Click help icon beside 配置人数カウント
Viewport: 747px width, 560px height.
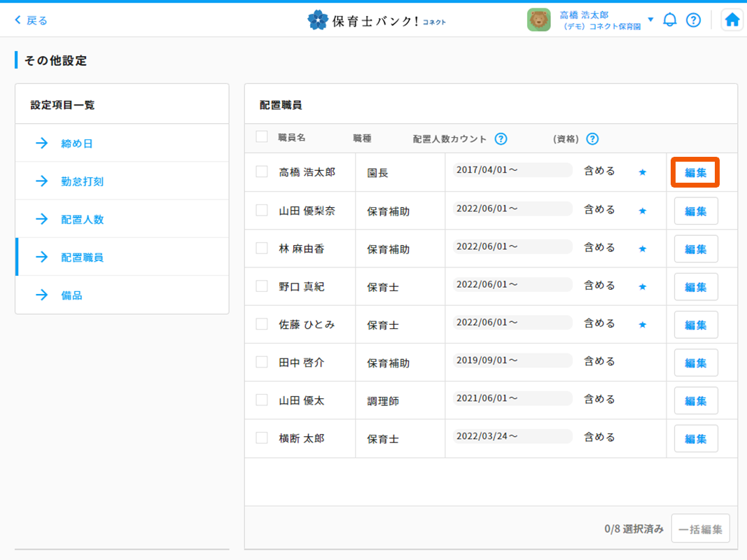click(x=501, y=139)
